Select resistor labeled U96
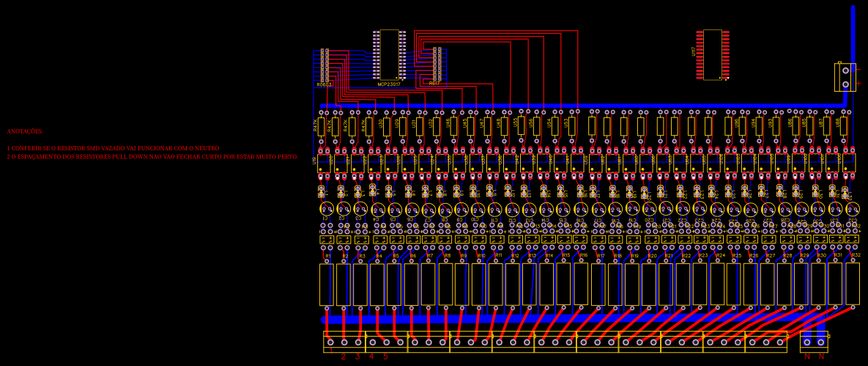868x366 pixels. point(742,126)
